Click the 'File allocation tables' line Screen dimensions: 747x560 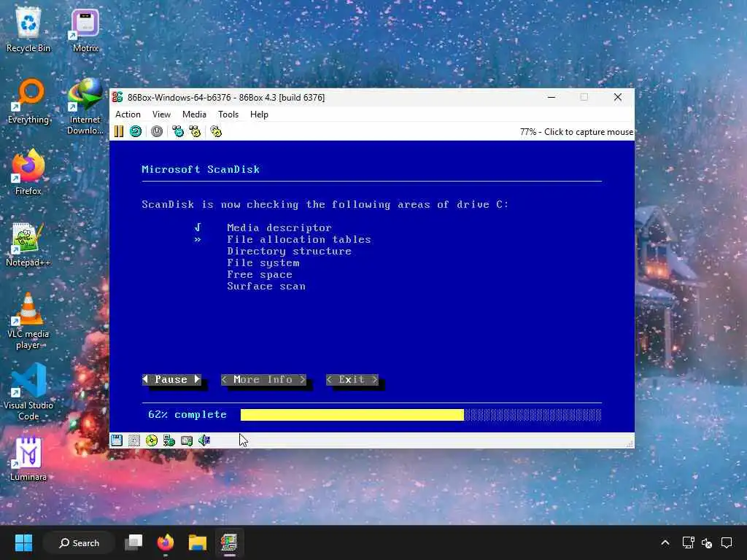tap(298, 239)
